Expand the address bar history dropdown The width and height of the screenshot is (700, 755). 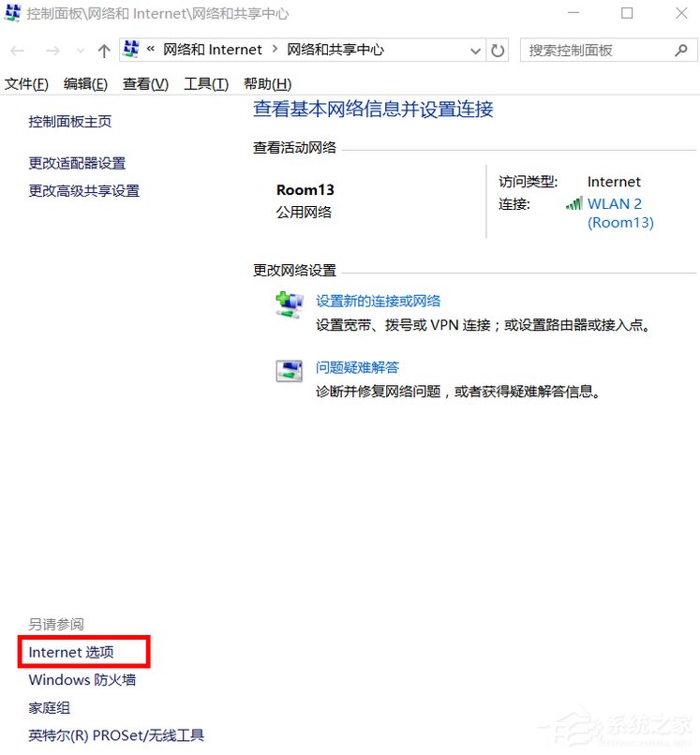pos(476,51)
